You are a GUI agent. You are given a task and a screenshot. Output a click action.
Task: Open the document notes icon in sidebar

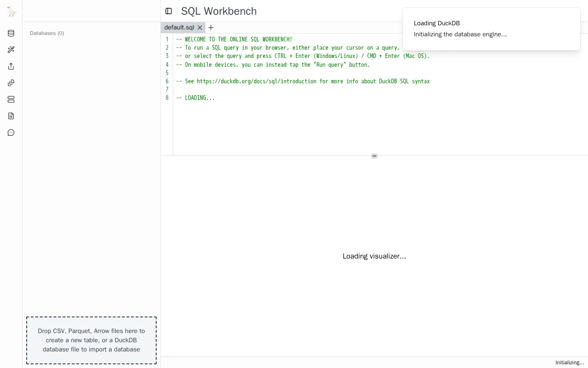point(11,116)
